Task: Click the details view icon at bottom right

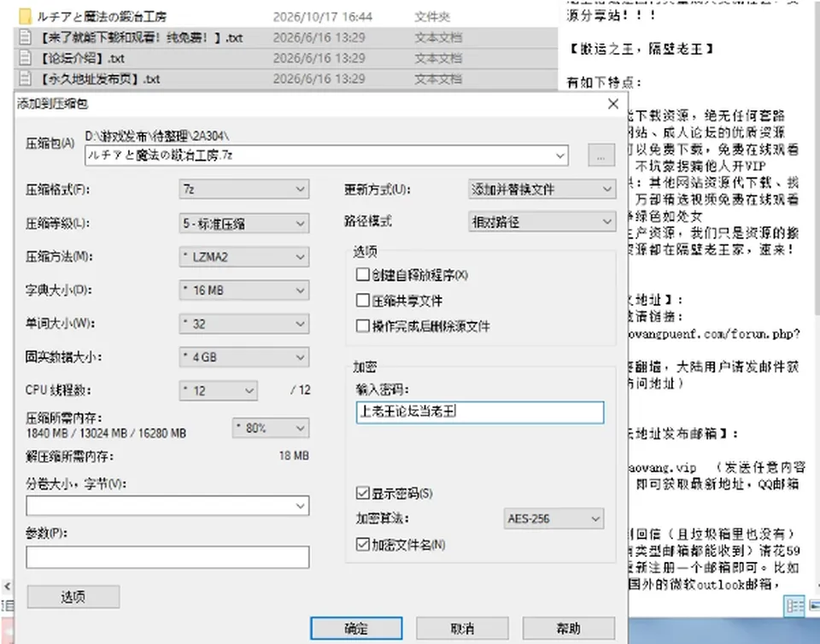Action: point(794,606)
